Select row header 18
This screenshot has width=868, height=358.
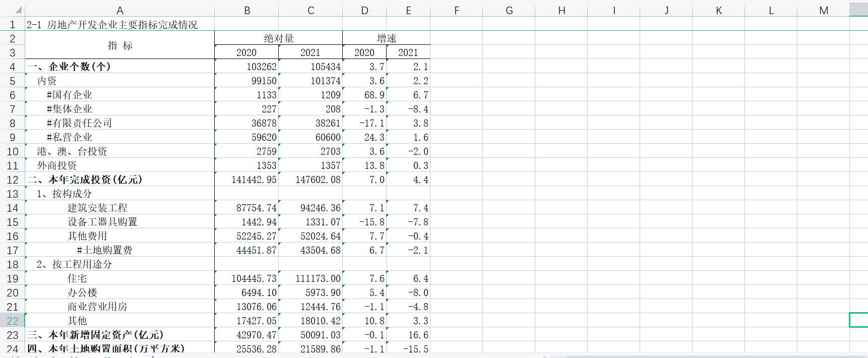point(12,264)
